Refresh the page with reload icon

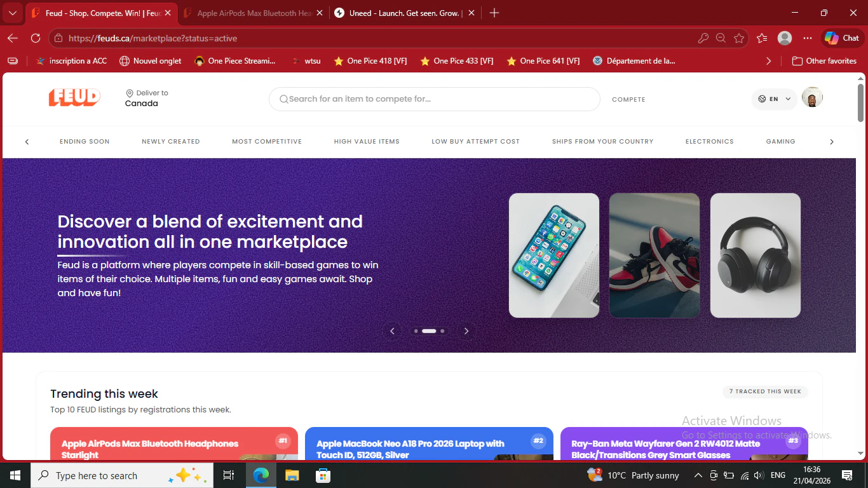(36, 38)
